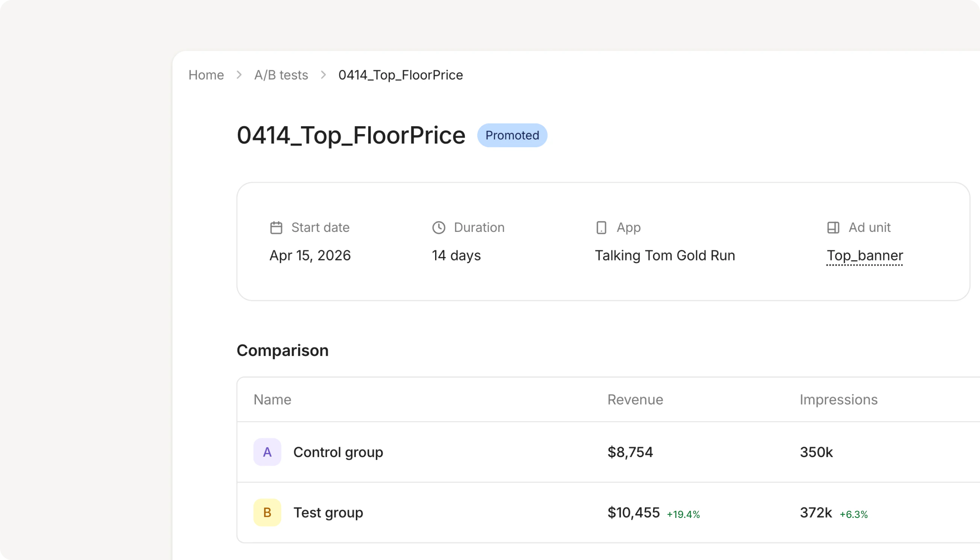Click the chevron after Home breadcrumb
Image resolution: width=980 pixels, height=560 pixels.
pyautogui.click(x=239, y=75)
